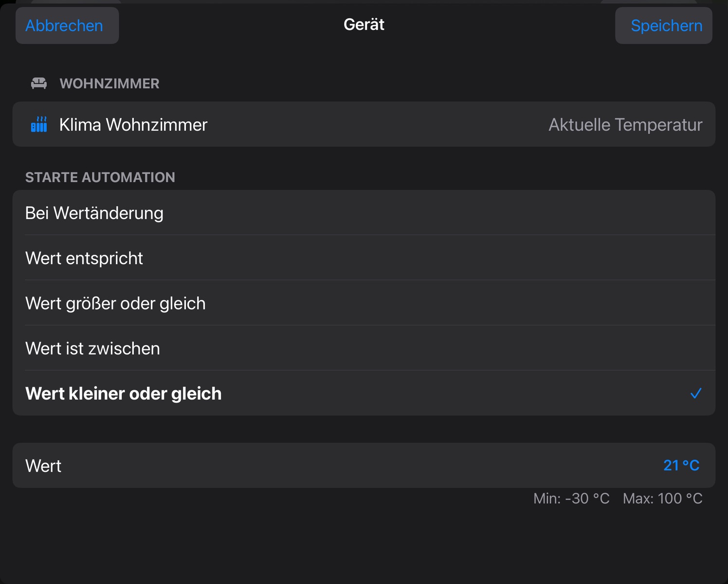Image resolution: width=728 pixels, height=584 pixels.
Task: Tap the empty area below the Min/Max hint
Action: 364,545
